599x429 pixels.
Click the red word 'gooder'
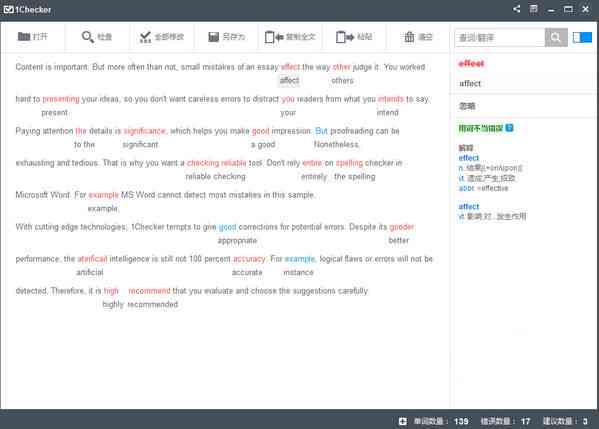tap(401, 227)
